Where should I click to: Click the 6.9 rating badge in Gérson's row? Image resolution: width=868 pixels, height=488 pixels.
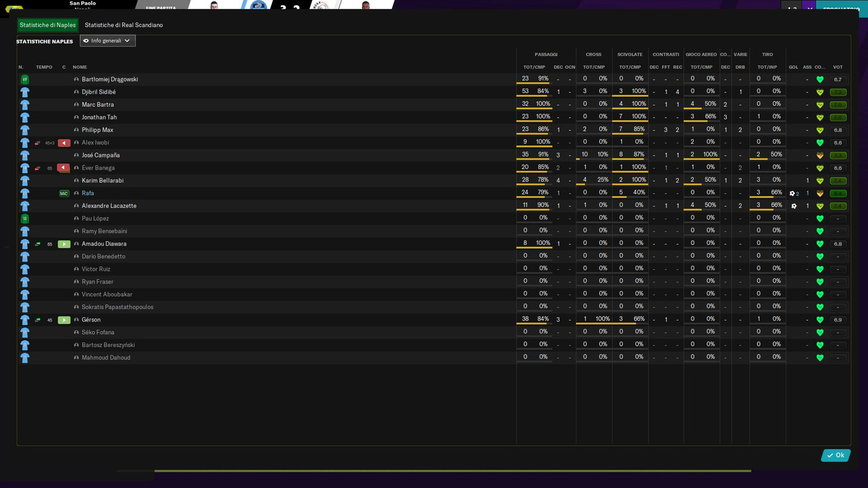point(838,320)
